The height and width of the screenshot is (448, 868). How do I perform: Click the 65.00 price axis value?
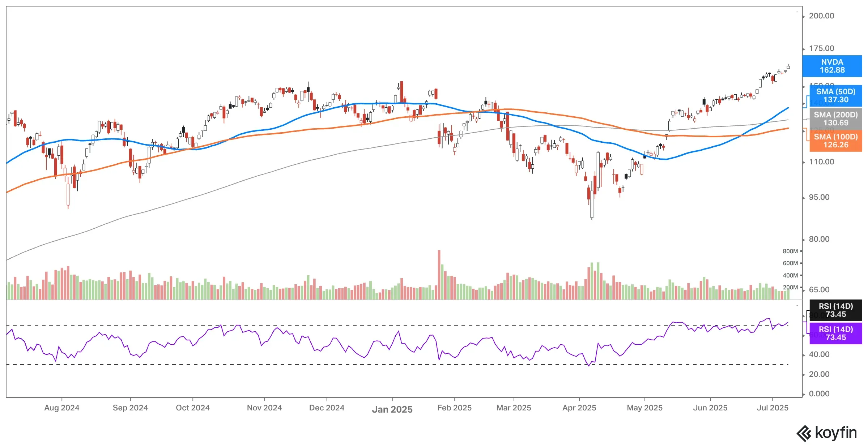819,290
